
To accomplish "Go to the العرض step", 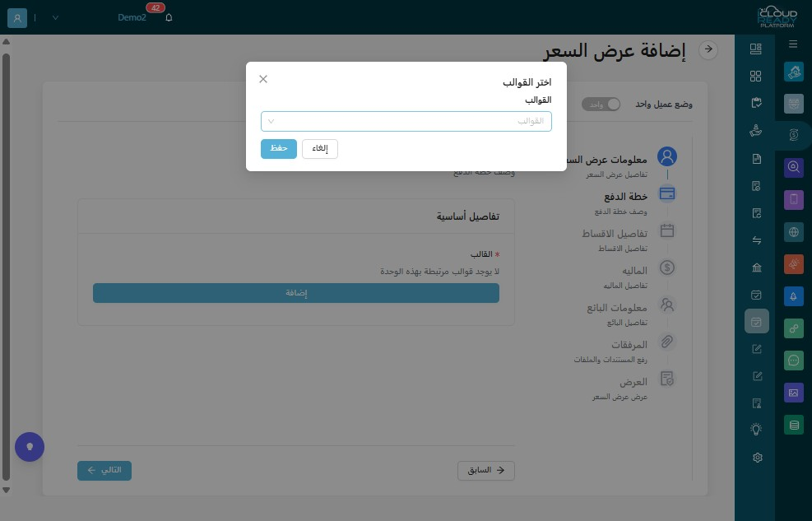I will (x=633, y=382).
